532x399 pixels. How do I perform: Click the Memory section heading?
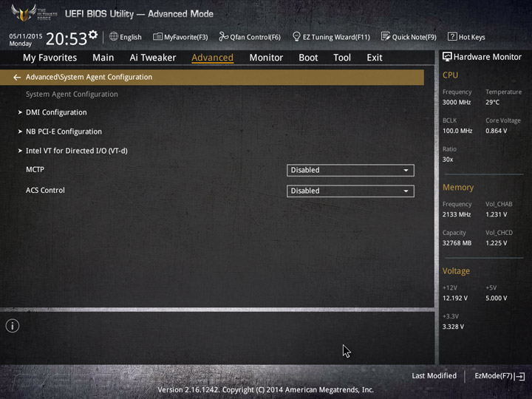(457, 187)
